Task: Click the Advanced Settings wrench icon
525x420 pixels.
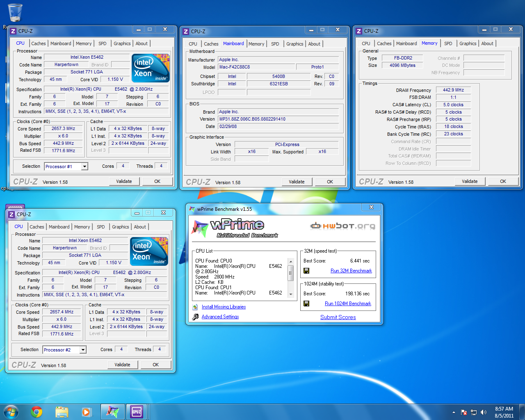Action: tap(195, 317)
